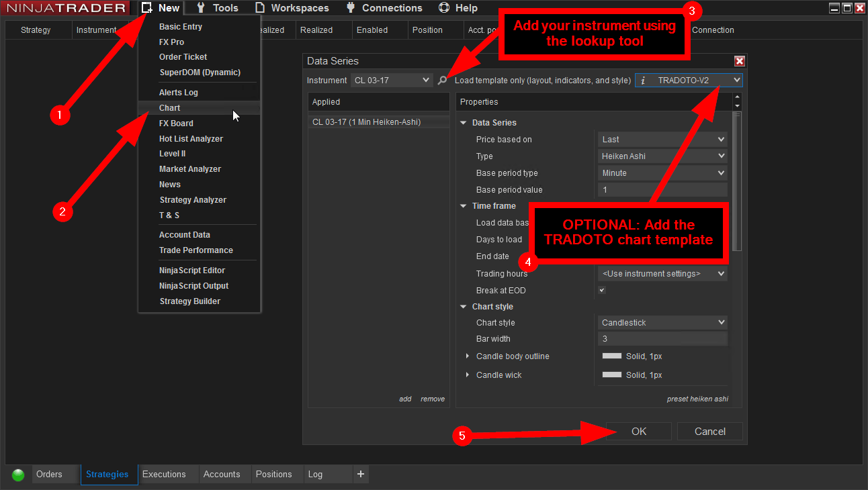Confirm the dialog with OK button
This screenshot has height=490, width=868.
[x=638, y=432]
